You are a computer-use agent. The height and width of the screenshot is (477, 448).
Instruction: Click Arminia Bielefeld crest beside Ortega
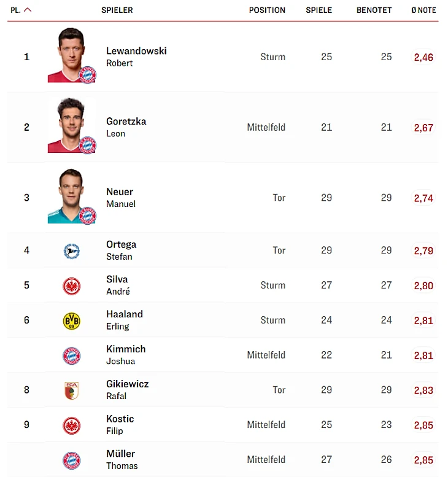pos(72,250)
